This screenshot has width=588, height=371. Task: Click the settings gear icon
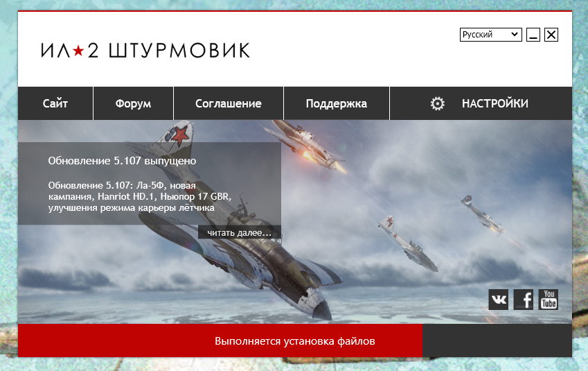click(437, 103)
